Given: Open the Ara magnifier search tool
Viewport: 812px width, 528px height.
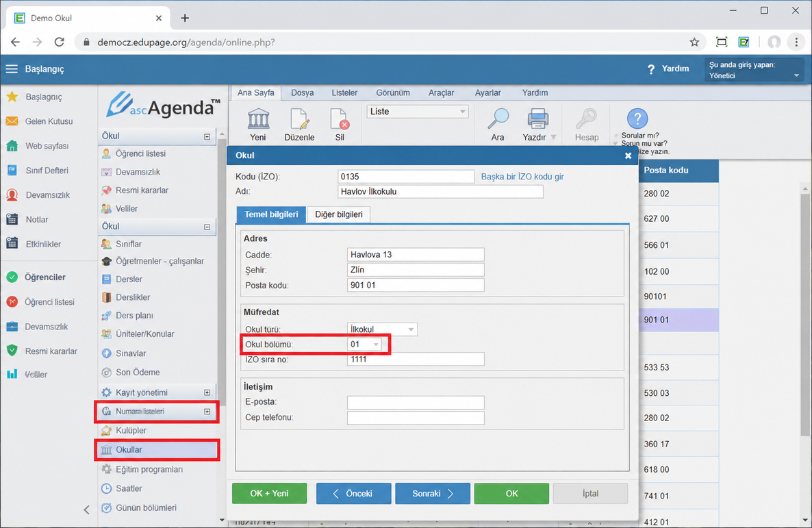Looking at the screenshot, I should [498, 118].
